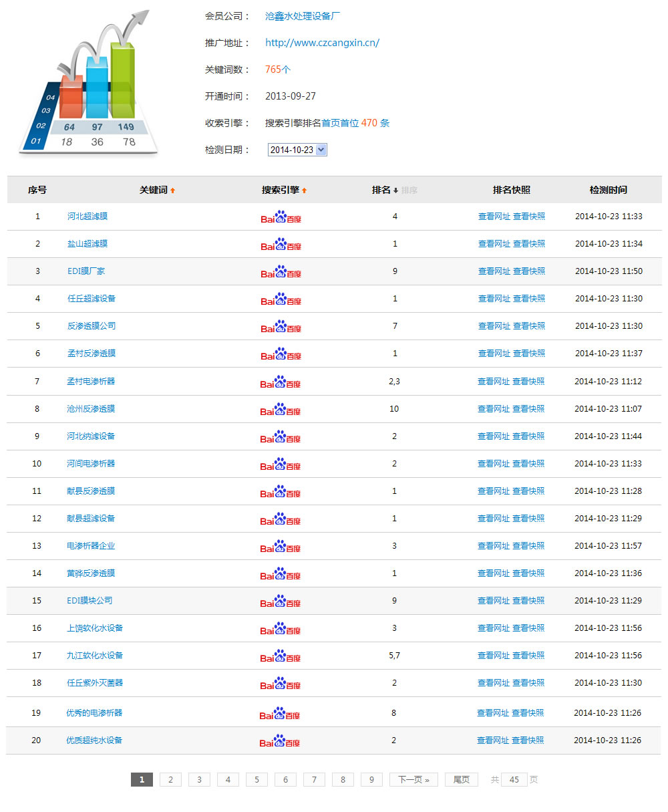Click the Baidu logo for 优质超纯水设备
668x812 pixels.
click(x=281, y=740)
